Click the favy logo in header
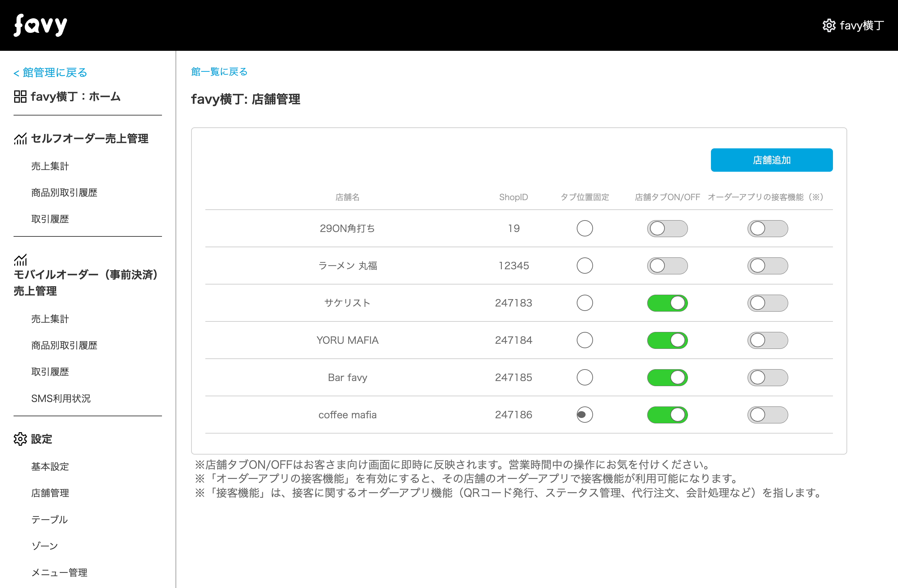 tap(40, 25)
